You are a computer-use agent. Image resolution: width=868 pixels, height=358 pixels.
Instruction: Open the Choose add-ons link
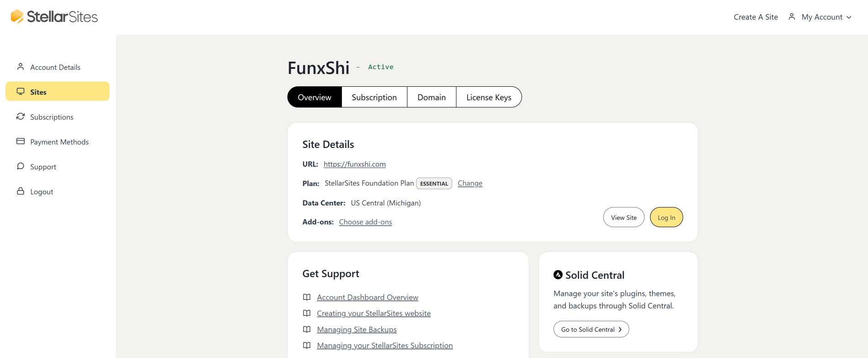click(365, 222)
